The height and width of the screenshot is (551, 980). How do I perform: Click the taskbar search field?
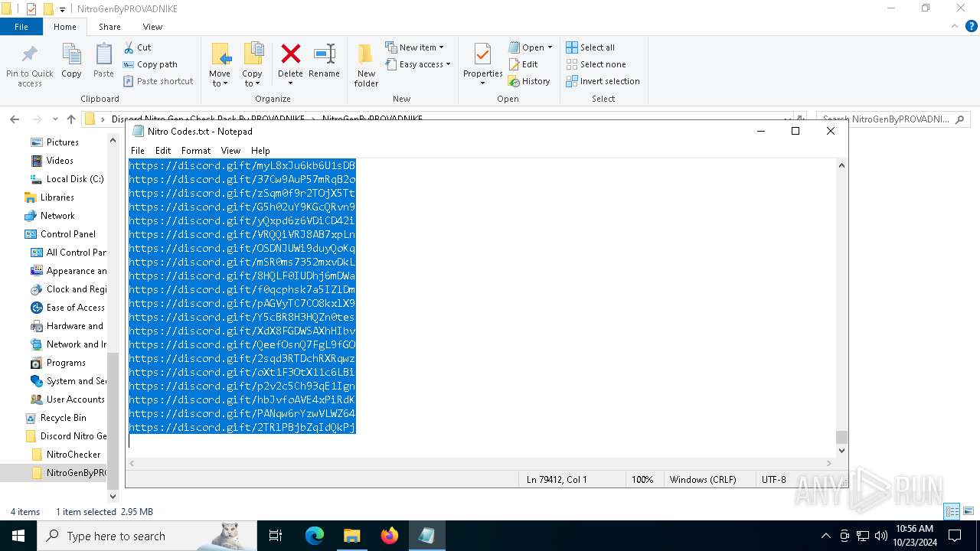[x=146, y=536]
